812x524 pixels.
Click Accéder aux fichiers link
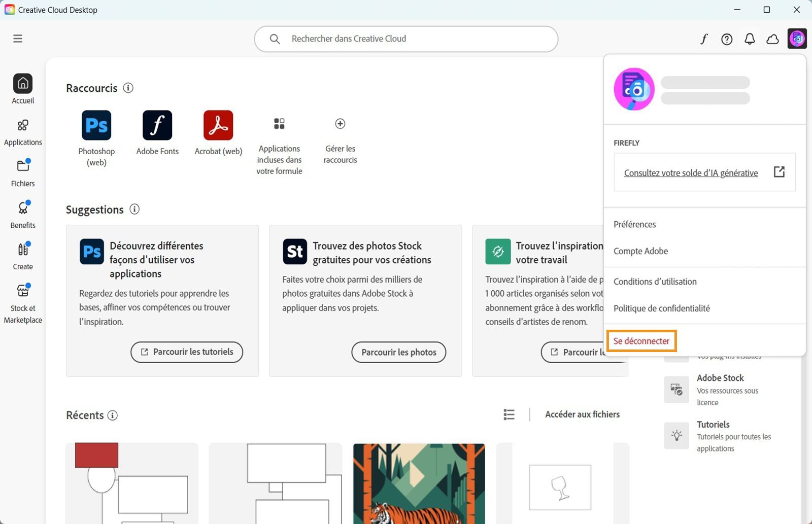[582, 414]
